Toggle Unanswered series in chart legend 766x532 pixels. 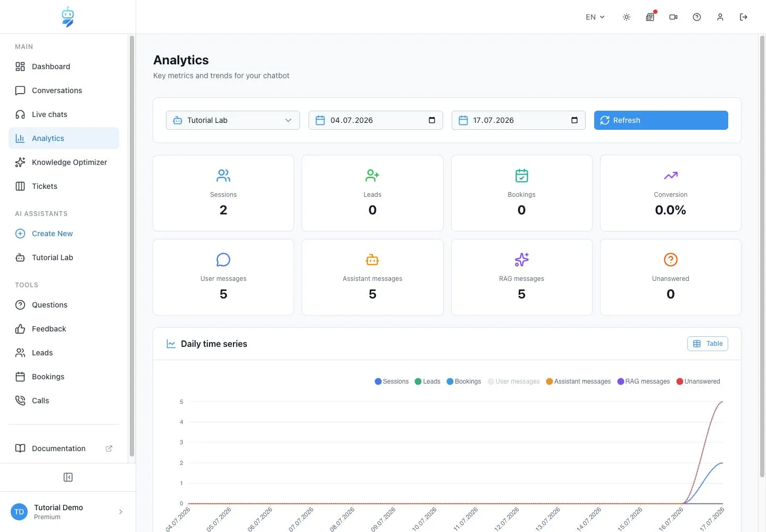(x=698, y=381)
